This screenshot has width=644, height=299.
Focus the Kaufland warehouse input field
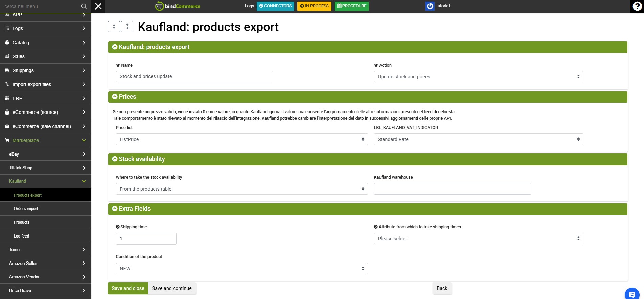(x=453, y=189)
